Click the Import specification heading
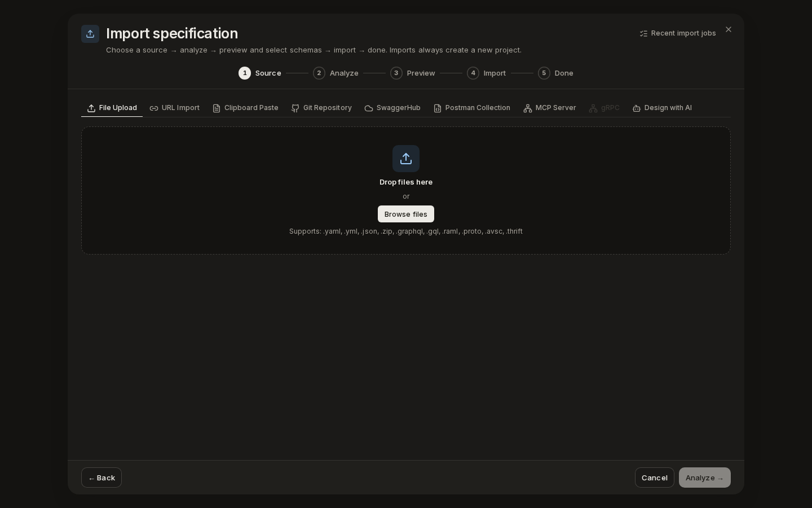 [x=172, y=33]
